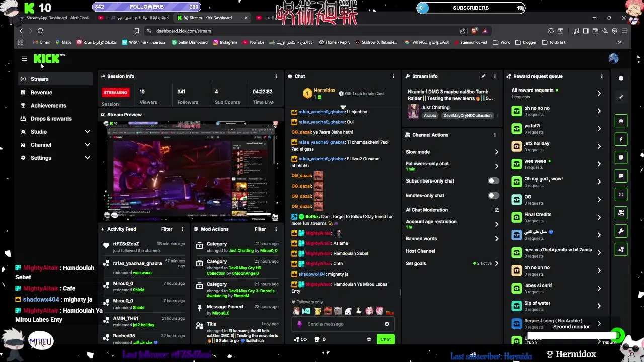
Task: Toggle Subscribers-only chat switch
Action: coord(493,180)
